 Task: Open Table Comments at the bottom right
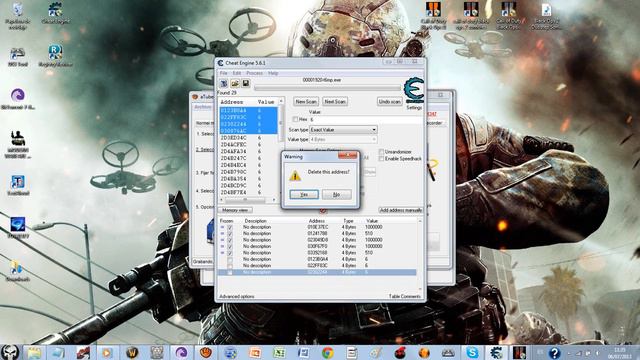pos(404,296)
